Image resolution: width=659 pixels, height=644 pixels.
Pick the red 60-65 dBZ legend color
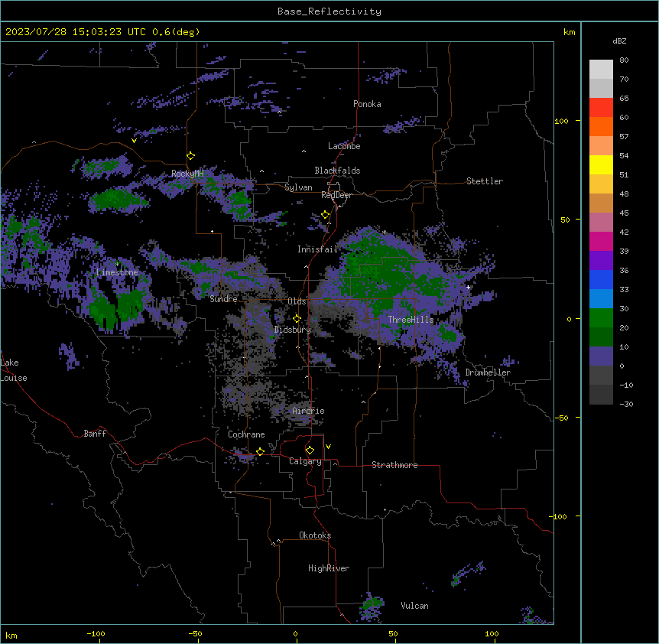click(x=601, y=108)
